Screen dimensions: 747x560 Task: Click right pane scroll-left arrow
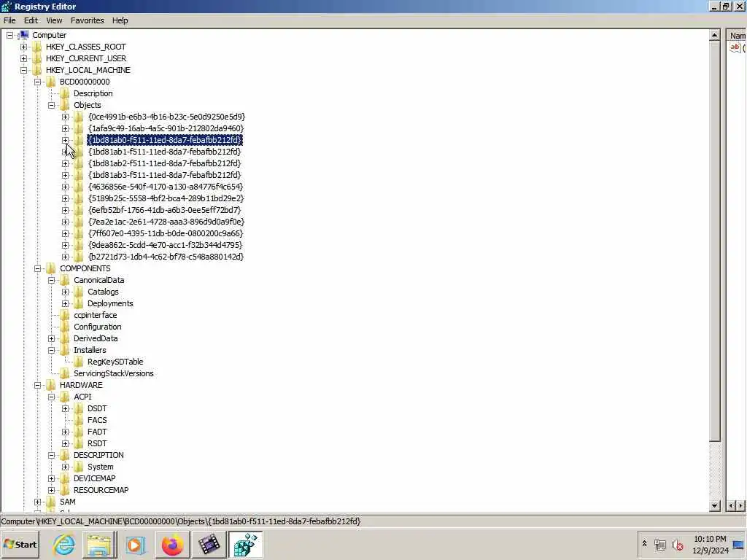732,506
